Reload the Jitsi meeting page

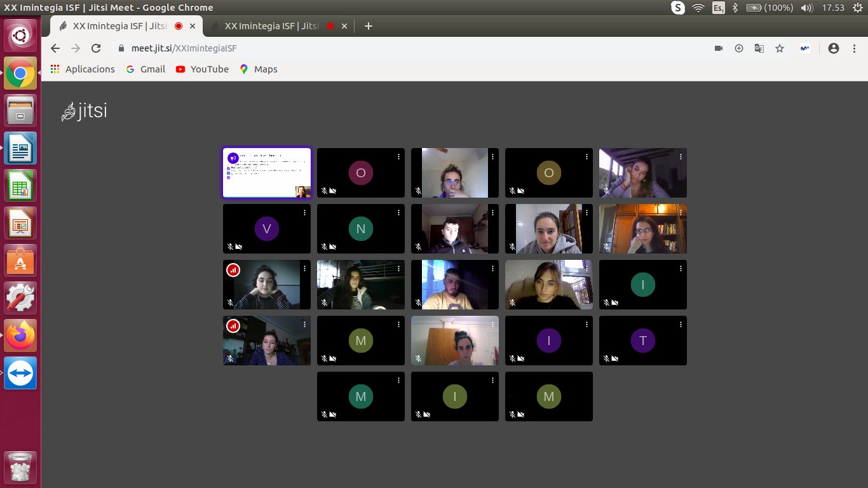[x=96, y=48]
